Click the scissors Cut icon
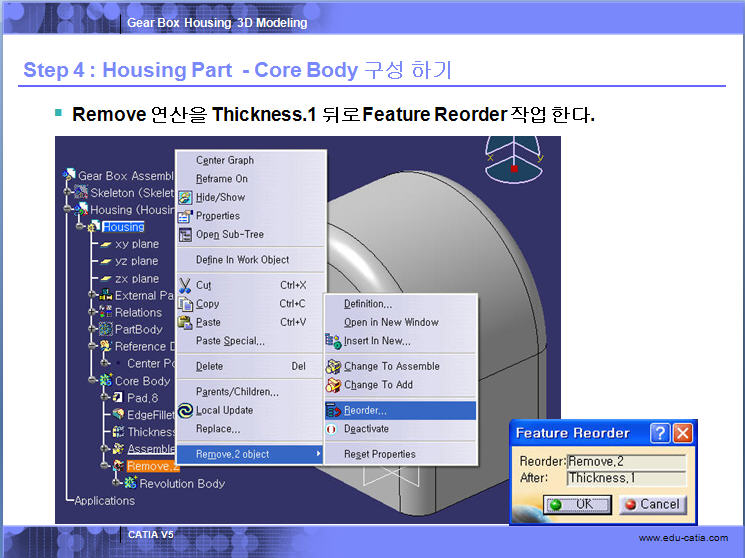 click(185, 285)
